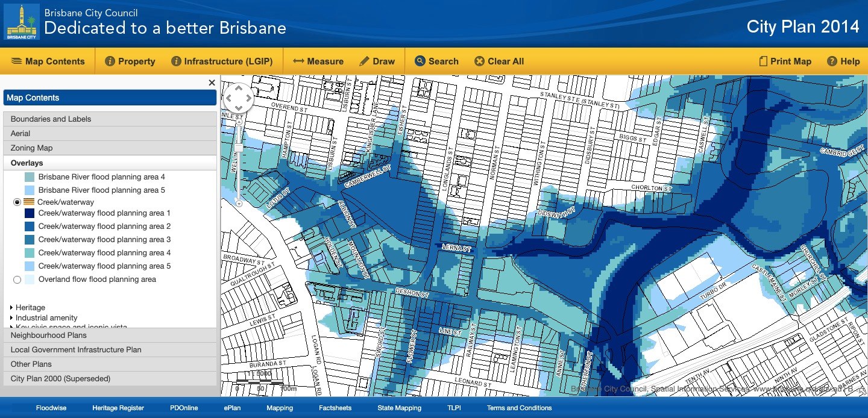
Task: Open the Search tool
Action: coord(437,61)
